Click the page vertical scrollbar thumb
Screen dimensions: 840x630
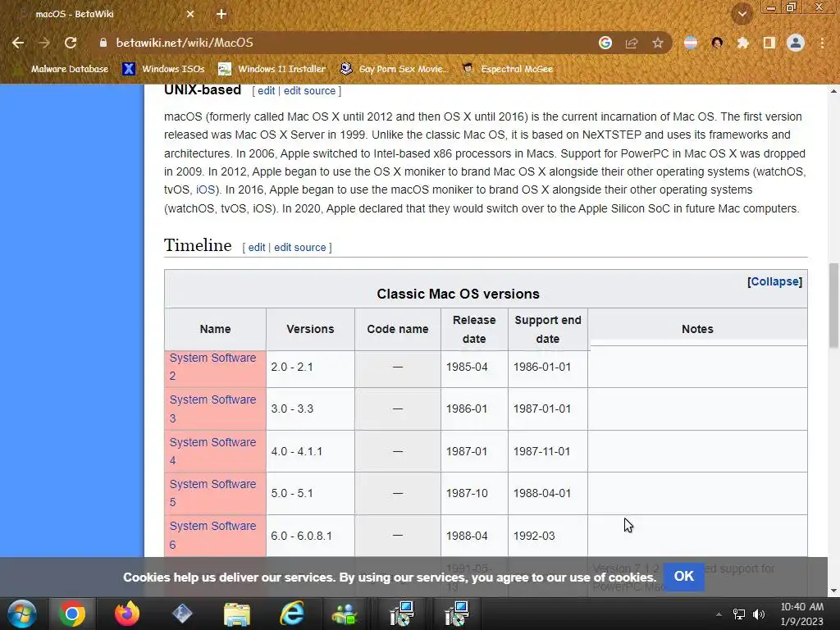(x=833, y=305)
